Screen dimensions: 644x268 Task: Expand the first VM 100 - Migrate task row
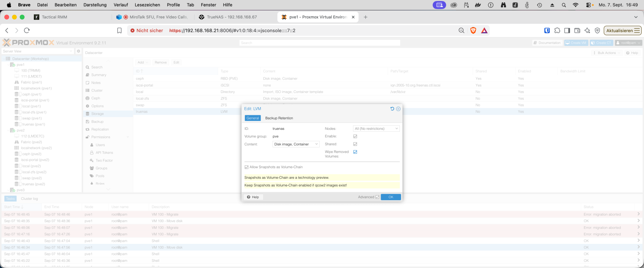638,214
